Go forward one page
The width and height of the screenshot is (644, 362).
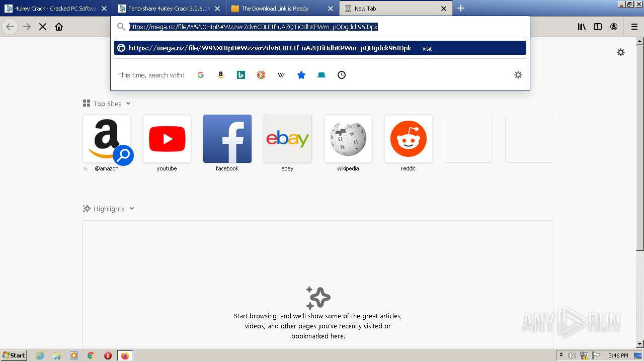coord(27,27)
